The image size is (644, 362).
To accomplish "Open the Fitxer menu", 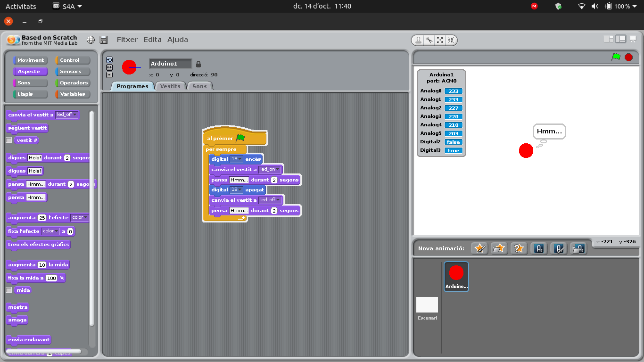I will 127,40.
